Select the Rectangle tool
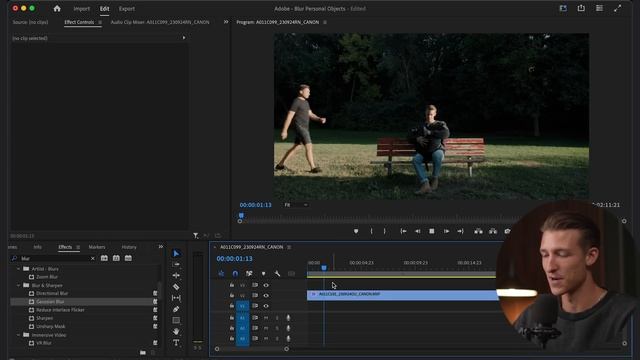The image size is (640, 360). click(176, 320)
